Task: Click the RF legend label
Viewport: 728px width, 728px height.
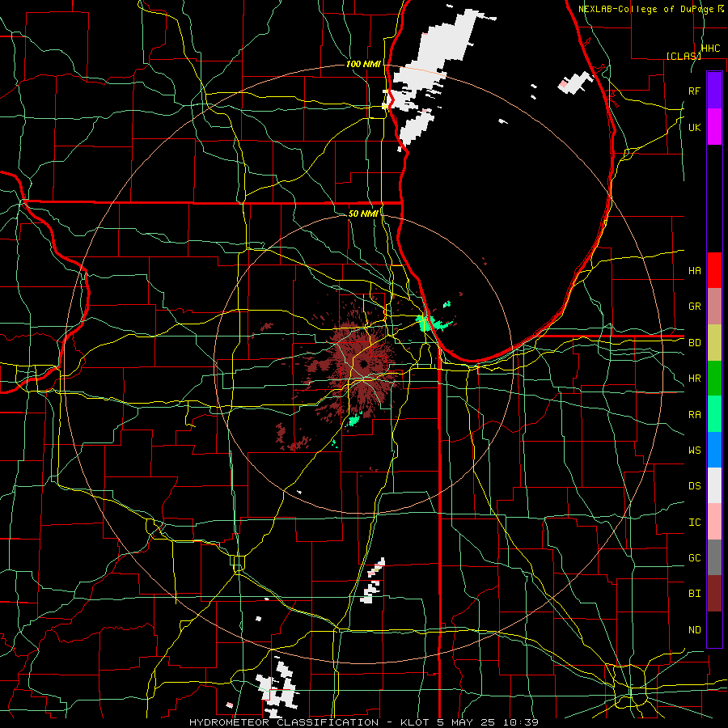Action: coord(694,91)
